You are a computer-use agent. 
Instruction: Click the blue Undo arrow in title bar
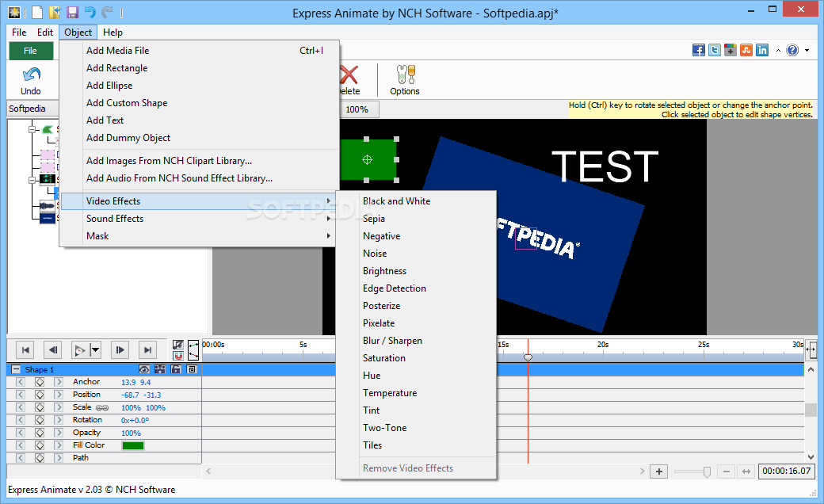pos(90,12)
